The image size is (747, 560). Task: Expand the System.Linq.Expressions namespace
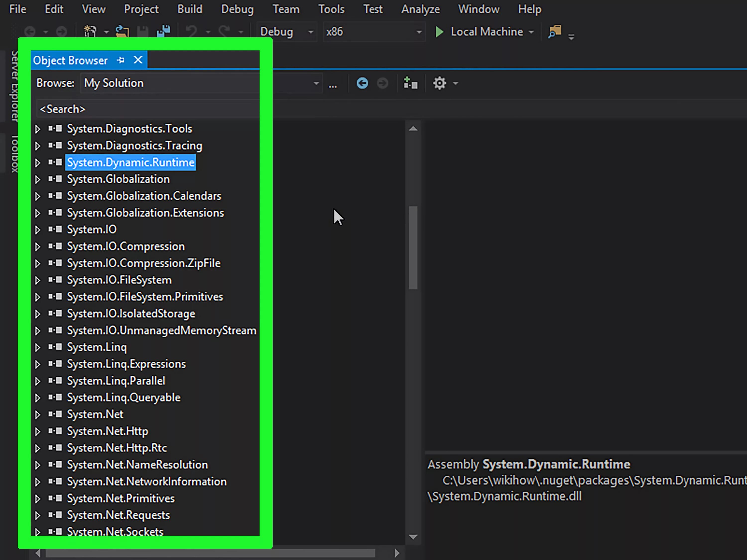tap(37, 364)
